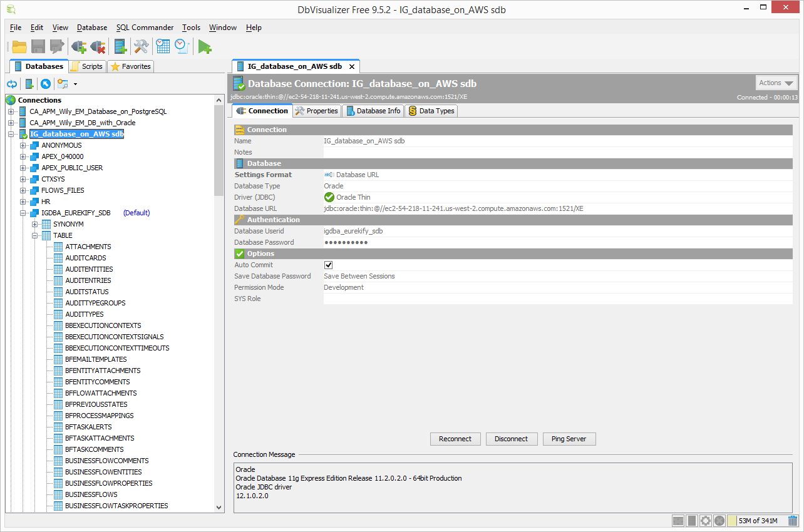The height and width of the screenshot is (532, 804).
Task: Click the grey circle X status bar icon
Action: (719, 520)
